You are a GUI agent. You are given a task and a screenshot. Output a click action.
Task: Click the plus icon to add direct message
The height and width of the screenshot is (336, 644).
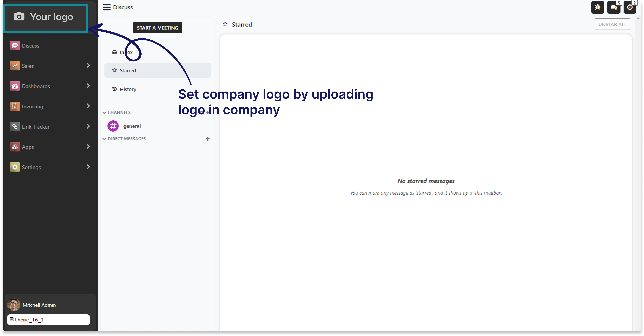click(x=208, y=139)
